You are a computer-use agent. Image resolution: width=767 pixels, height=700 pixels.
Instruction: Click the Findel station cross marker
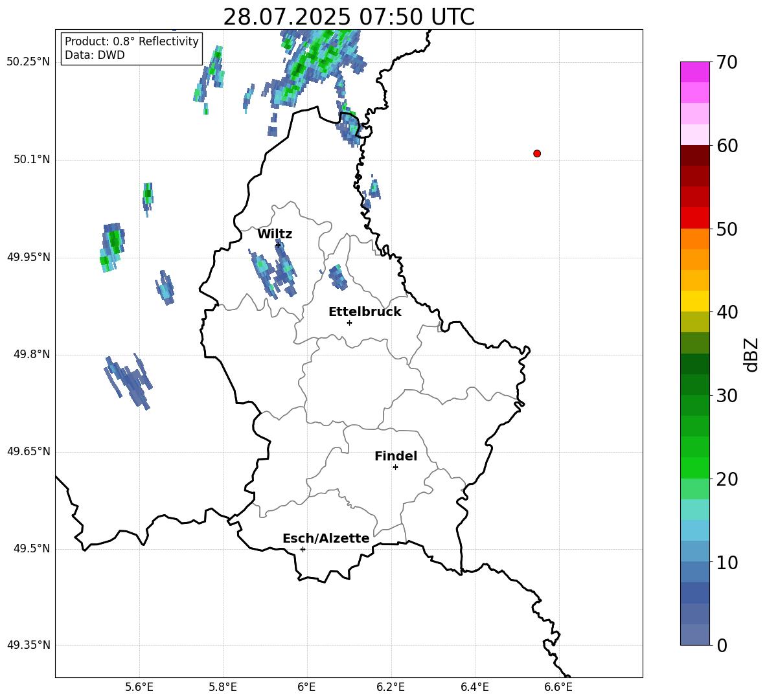tap(395, 468)
